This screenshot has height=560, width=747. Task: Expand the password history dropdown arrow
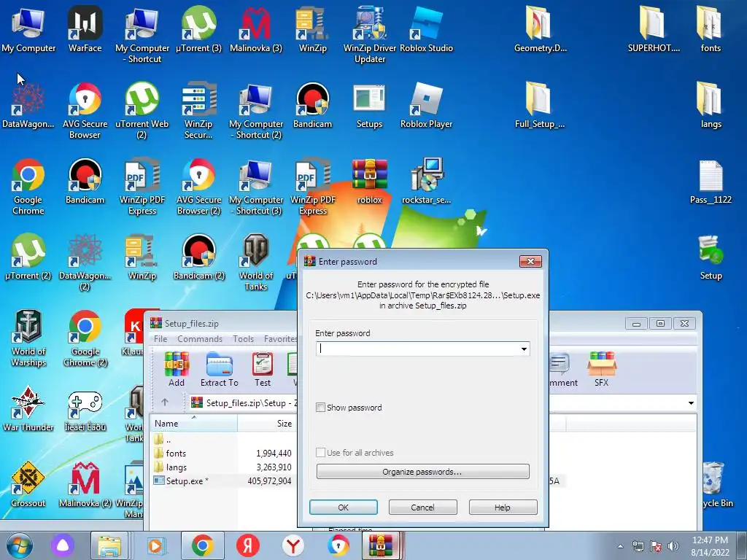click(x=524, y=349)
